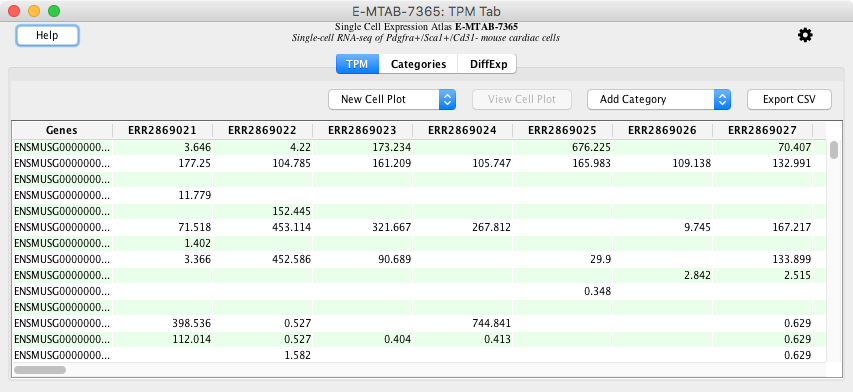Click the ERR2869027 column header
The image size is (853, 392).
point(763,130)
